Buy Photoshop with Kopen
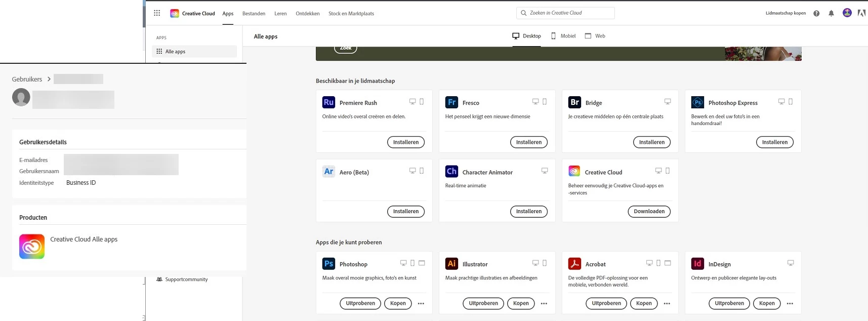Screen dimensions: 868x321 coord(398,304)
